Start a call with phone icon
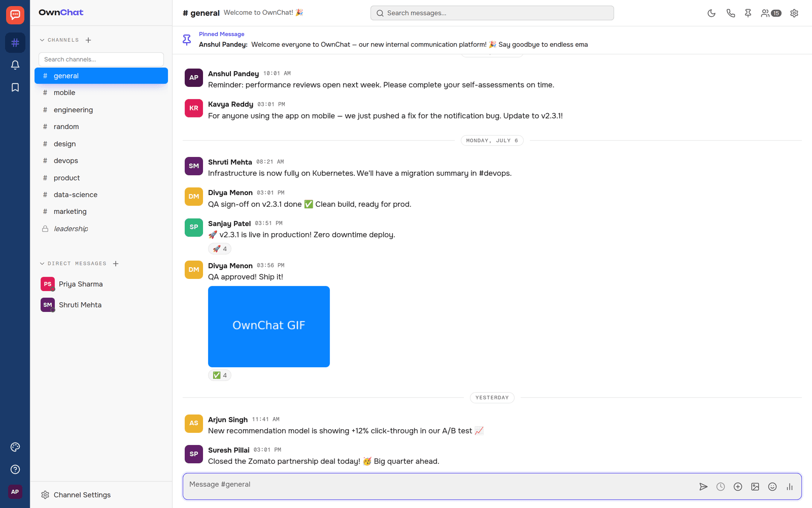This screenshot has height=508, width=812. 731,13
